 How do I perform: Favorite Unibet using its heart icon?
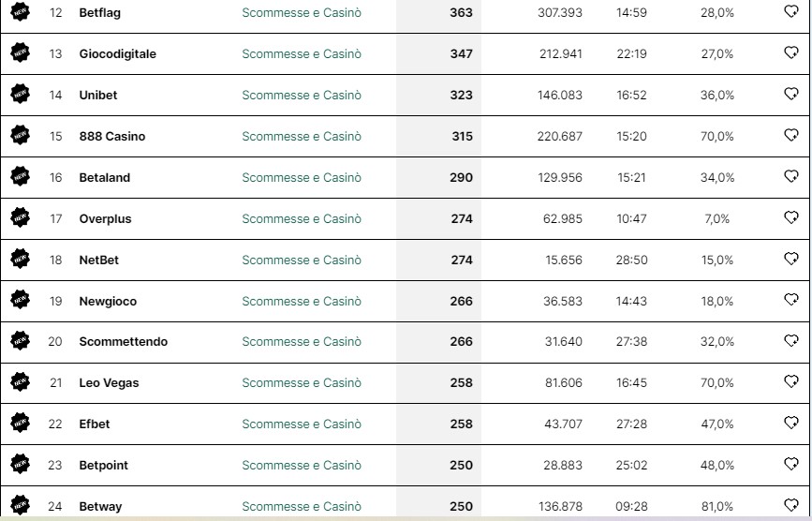pyautogui.click(x=790, y=94)
